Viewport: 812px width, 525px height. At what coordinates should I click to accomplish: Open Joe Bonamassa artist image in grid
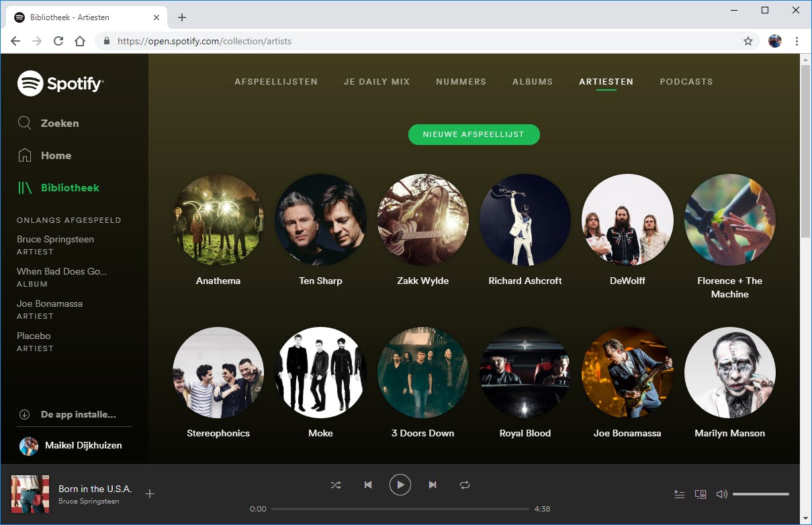tap(627, 373)
